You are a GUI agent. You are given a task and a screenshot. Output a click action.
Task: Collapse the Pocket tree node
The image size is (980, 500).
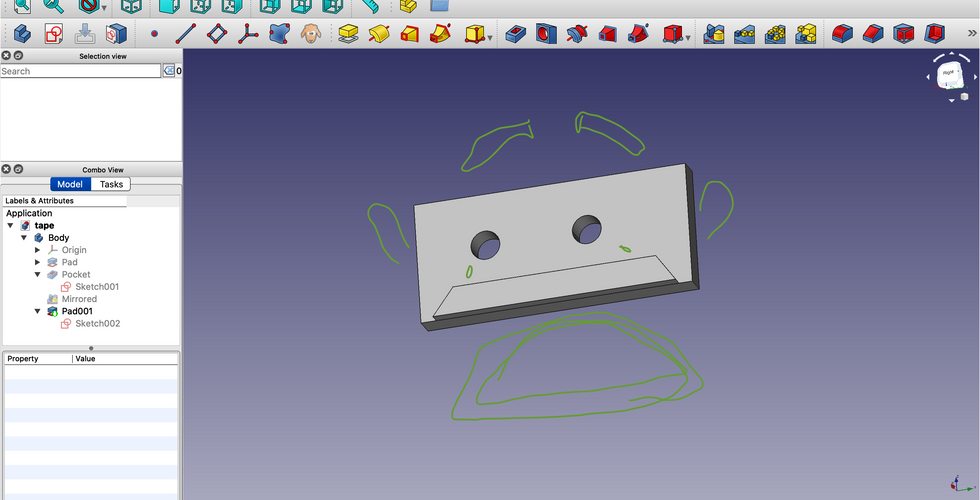(x=38, y=274)
